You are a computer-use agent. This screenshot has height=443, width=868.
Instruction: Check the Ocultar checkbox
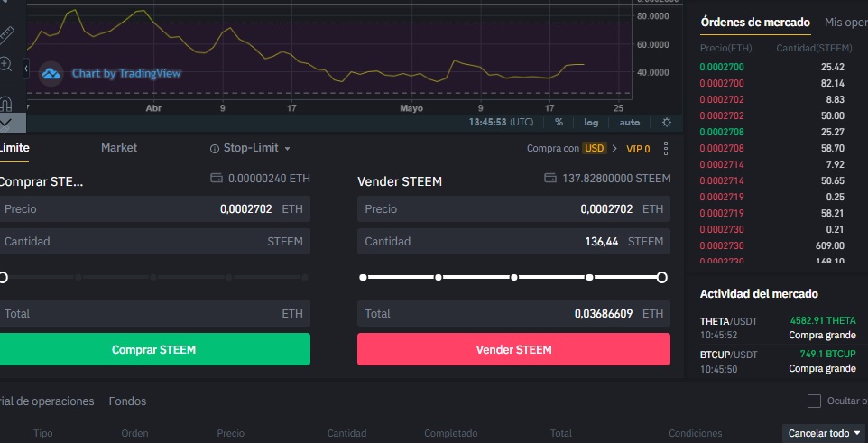(814, 401)
